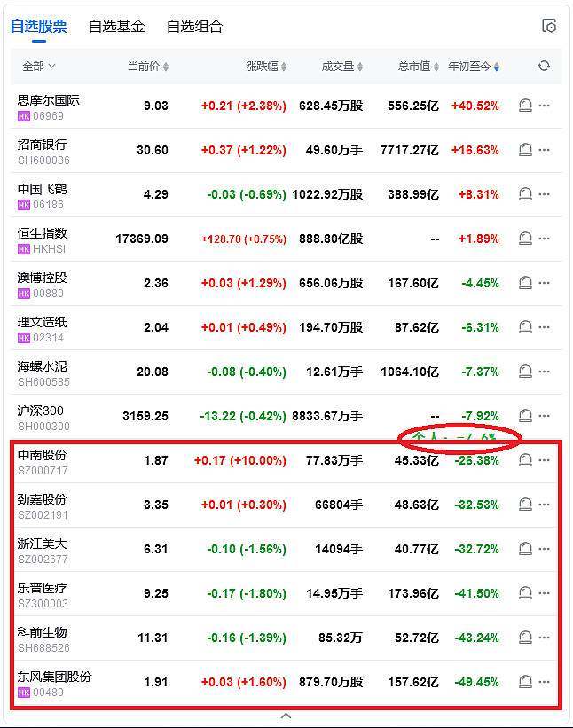573x728 pixels.
Task: Sort by 总市值 column
Action: click(x=418, y=67)
